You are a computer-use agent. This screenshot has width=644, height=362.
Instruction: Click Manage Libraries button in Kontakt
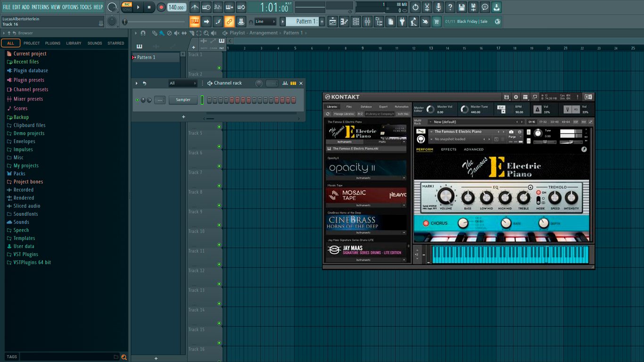[x=344, y=114]
